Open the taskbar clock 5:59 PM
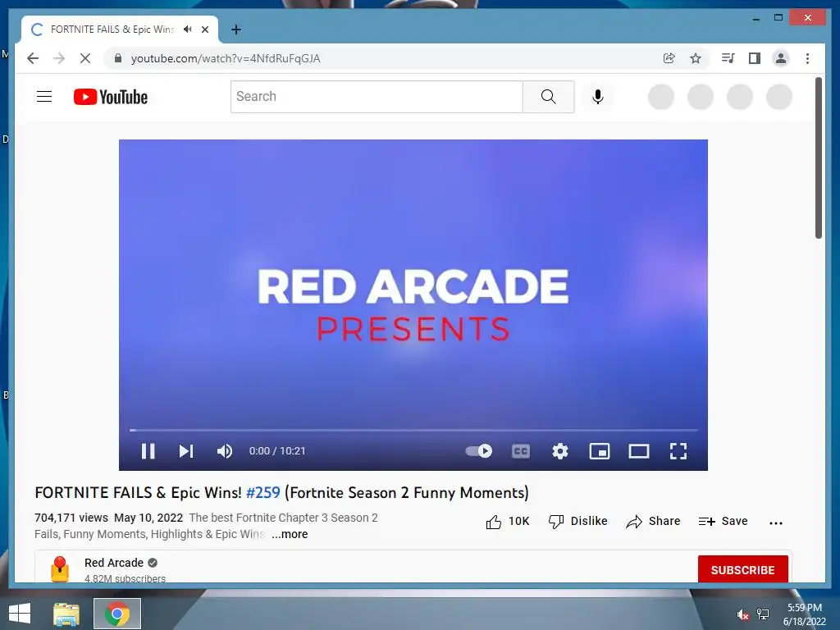Screen dimensions: 840x630 pos(804,608)
